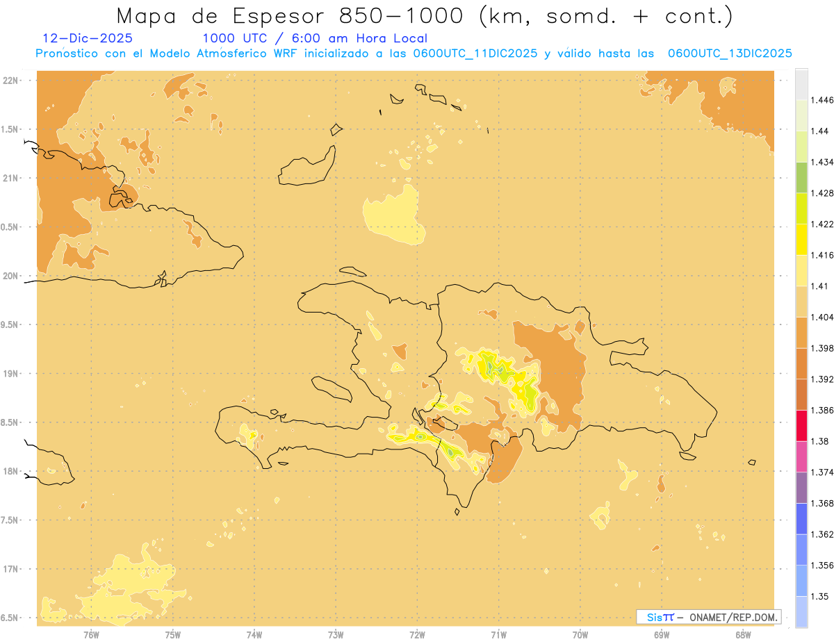Screen dimensions: 834x644
Task: Click the date label '12-Dic-2025'
Action: pyautogui.click(x=88, y=38)
